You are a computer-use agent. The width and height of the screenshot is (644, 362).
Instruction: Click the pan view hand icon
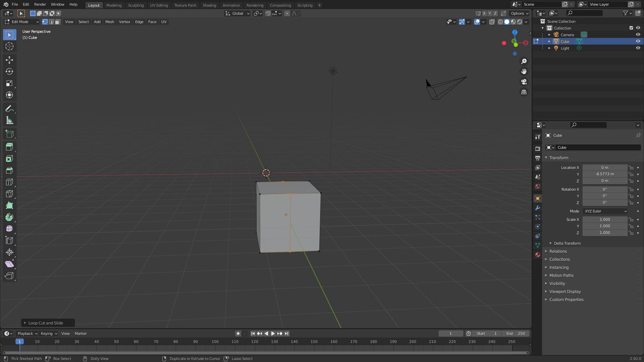(524, 71)
